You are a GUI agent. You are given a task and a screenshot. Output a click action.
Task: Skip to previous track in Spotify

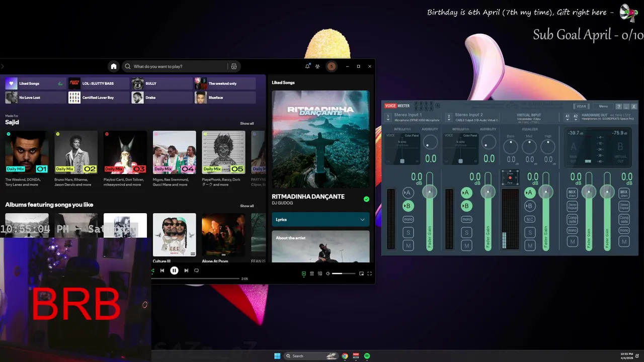coord(162,270)
